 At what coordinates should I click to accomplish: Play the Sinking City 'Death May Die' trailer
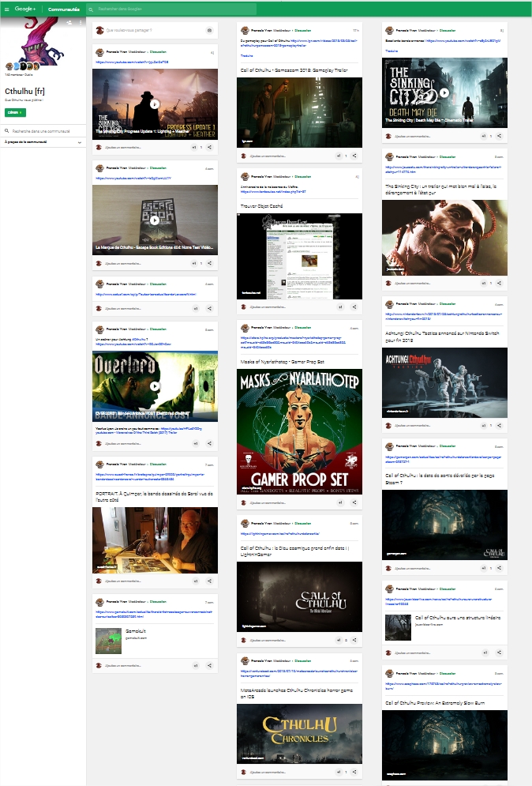[x=444, y=92]
